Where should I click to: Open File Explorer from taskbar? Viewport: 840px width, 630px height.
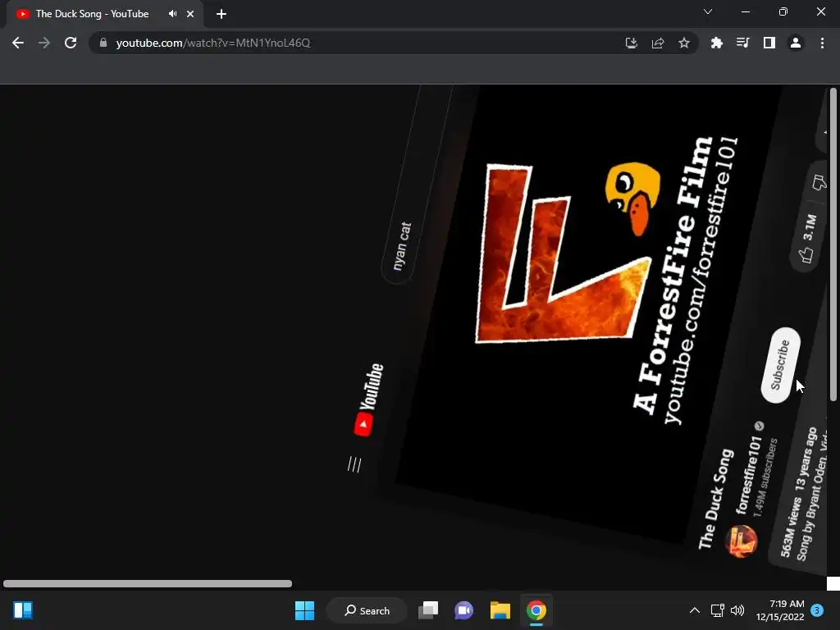click(500, 610)
